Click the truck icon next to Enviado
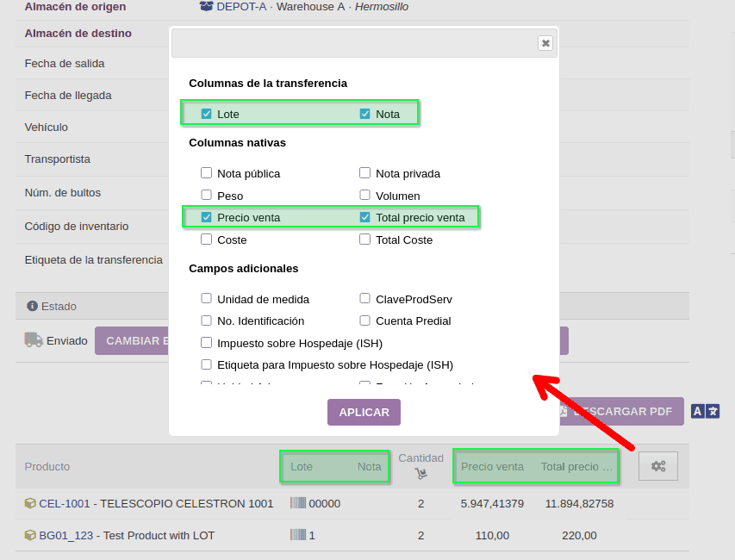The height and width of the screenshot is (560, 735). 34,340
